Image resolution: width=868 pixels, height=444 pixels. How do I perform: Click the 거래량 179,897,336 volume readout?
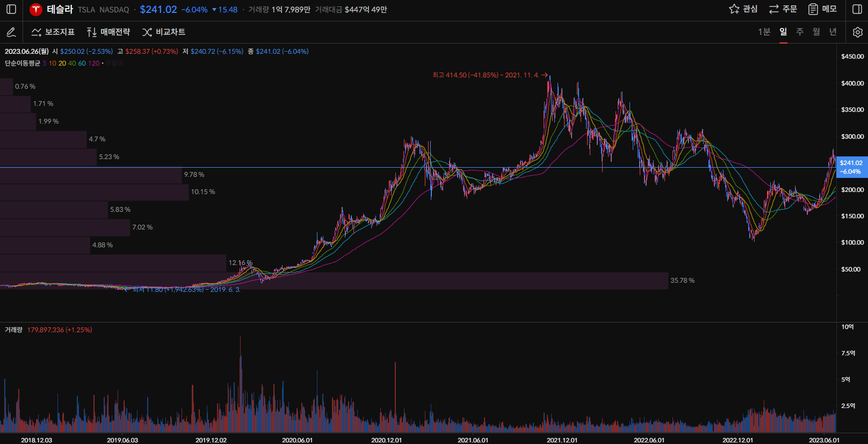49,330
